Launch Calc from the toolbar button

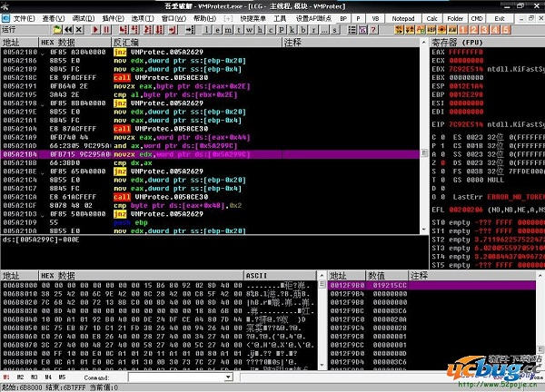coord(431,18)
